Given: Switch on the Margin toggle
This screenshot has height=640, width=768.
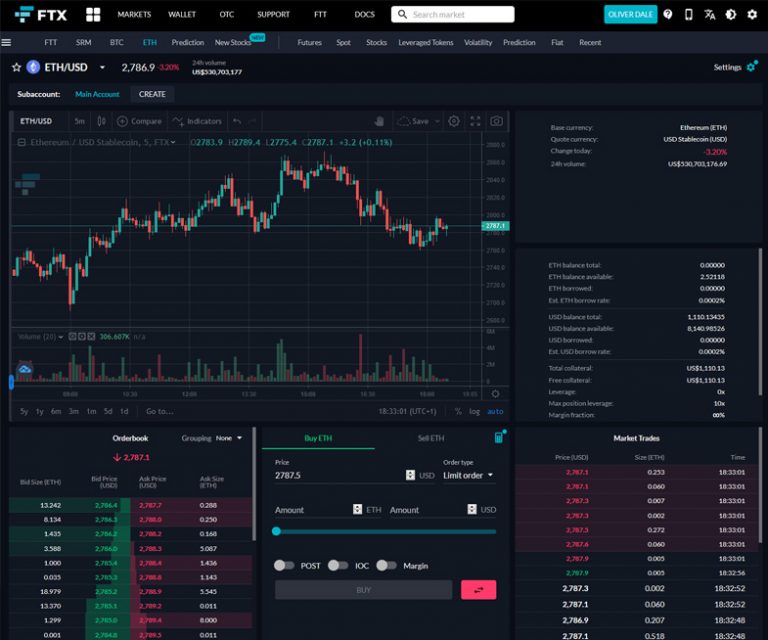Looking at the screenshot, I should 386,565.
